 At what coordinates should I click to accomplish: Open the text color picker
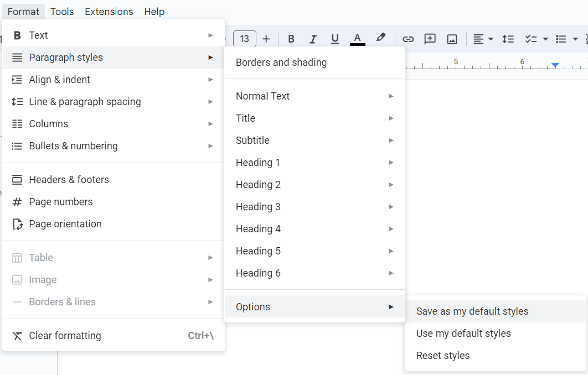[x=358, y=39]
